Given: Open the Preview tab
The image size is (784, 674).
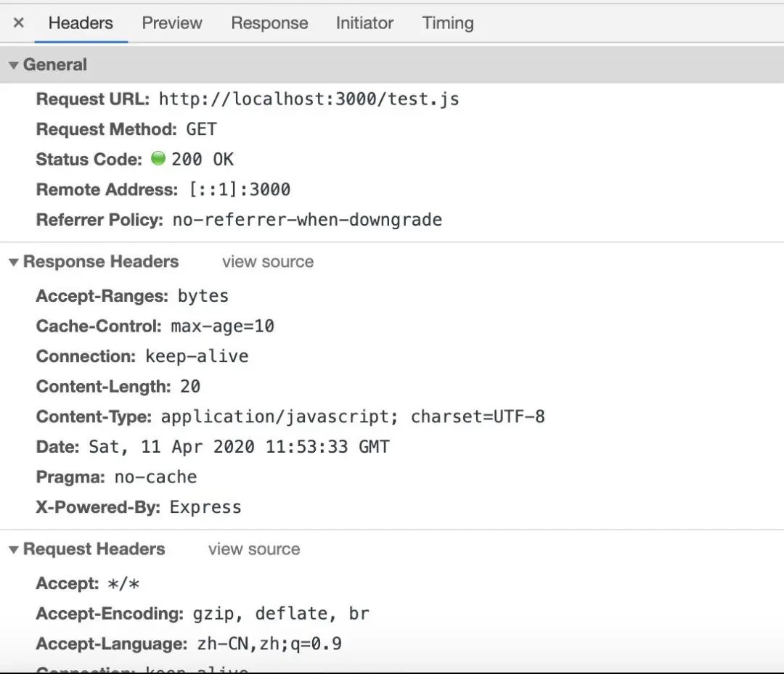Looking at the screenshot, I should 172,23.
